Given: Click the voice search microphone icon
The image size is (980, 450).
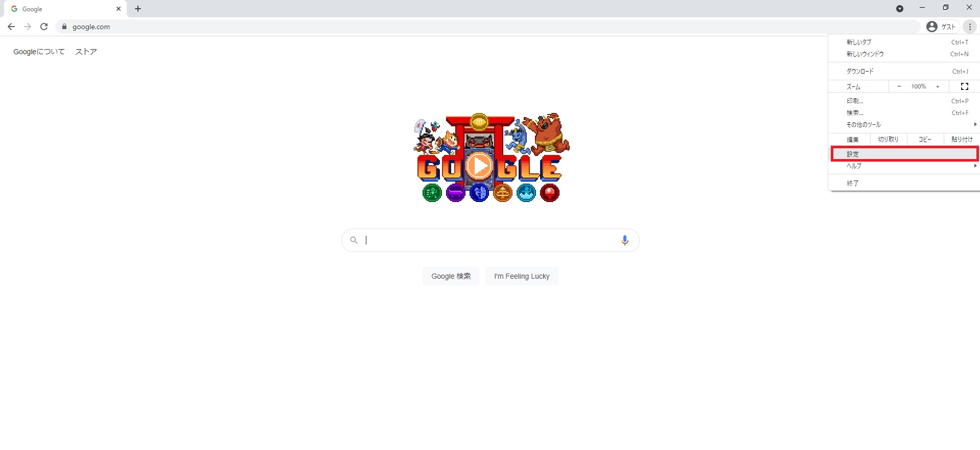Looking at the screenshot, I should [624, 240].
